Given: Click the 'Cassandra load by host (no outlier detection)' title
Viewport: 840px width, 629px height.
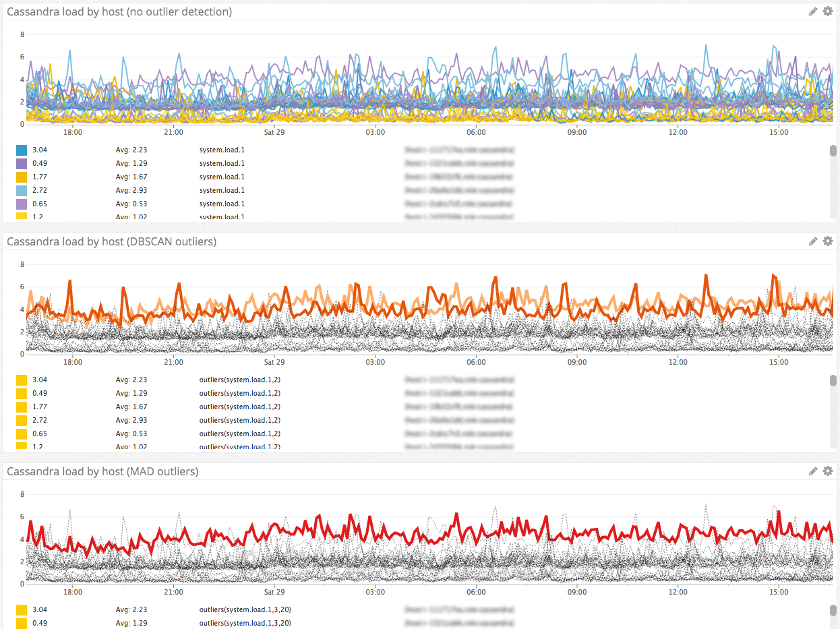Looking at the screenshot, I should (x=119, y=11).
